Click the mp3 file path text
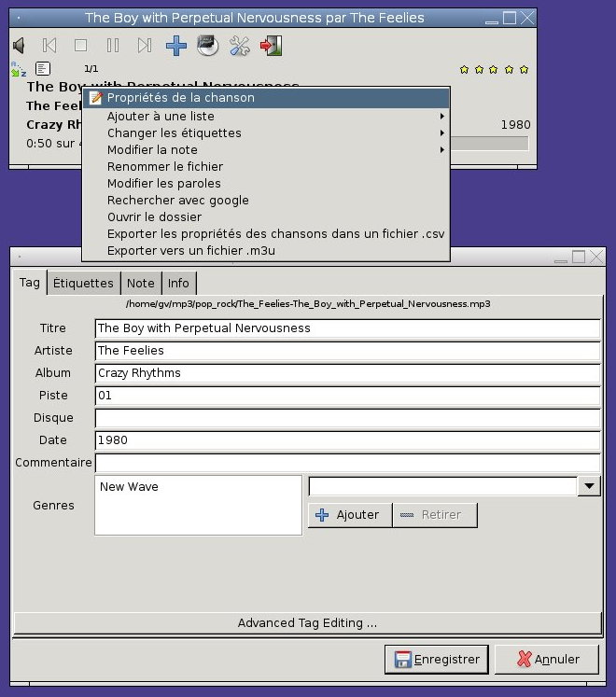 click(308, 304)
